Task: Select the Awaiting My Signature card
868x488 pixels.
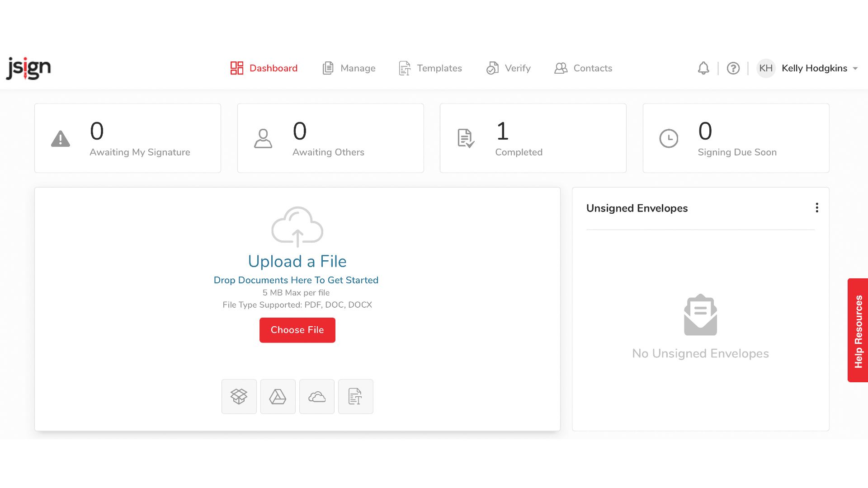Action: point(127,138)
